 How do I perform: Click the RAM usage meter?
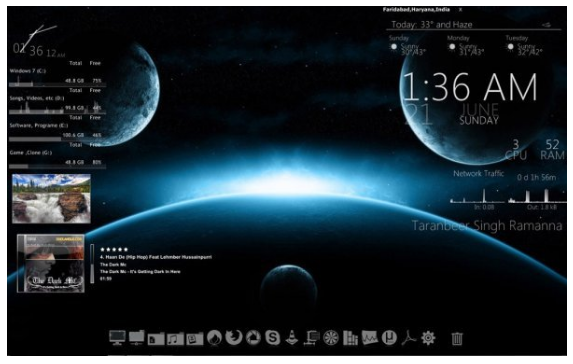pos(552,149)
